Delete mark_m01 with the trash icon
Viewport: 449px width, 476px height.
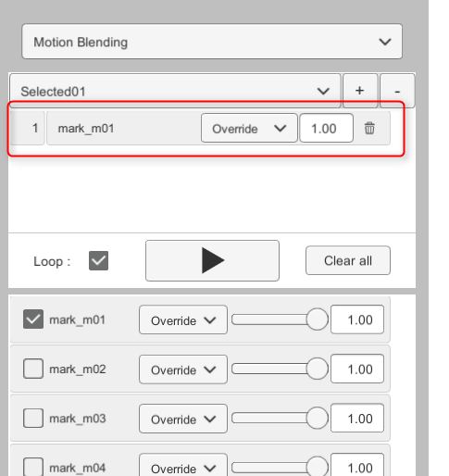point(369,128)
